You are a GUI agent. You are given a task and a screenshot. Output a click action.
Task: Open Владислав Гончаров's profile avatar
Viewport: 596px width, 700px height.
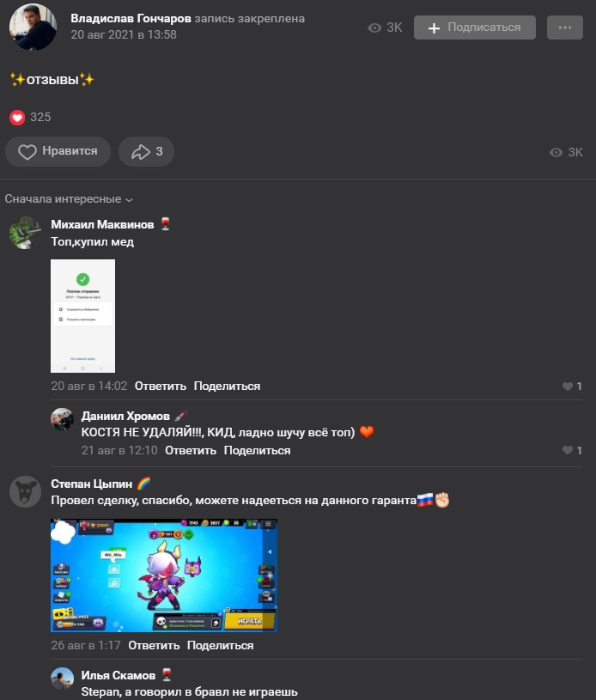tap(33, 27)
